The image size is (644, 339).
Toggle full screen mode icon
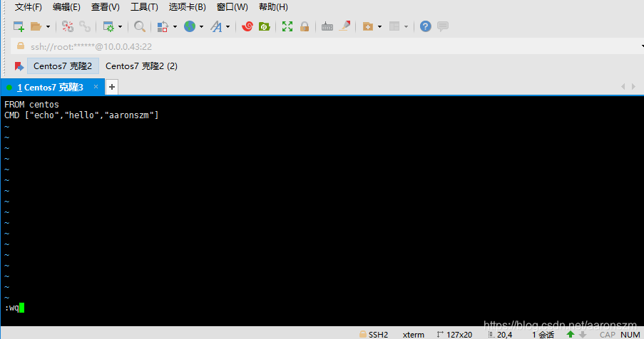pos(287,26)
